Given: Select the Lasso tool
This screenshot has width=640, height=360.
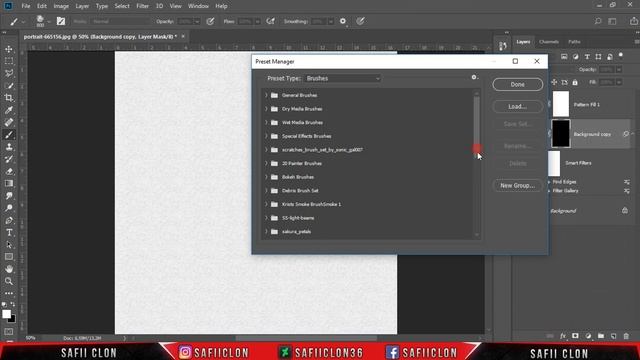Looking at the screenshot, I should (x=9, y=73).
